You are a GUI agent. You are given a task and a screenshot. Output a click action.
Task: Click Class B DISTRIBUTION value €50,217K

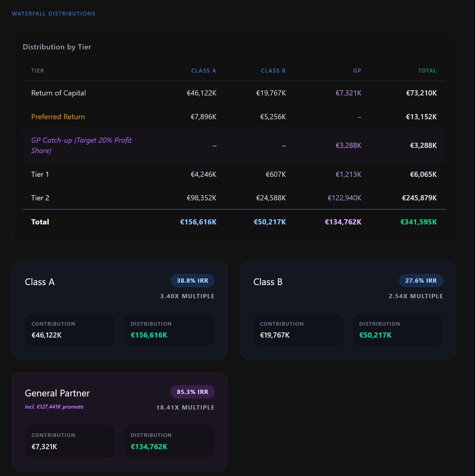(375, 335)
